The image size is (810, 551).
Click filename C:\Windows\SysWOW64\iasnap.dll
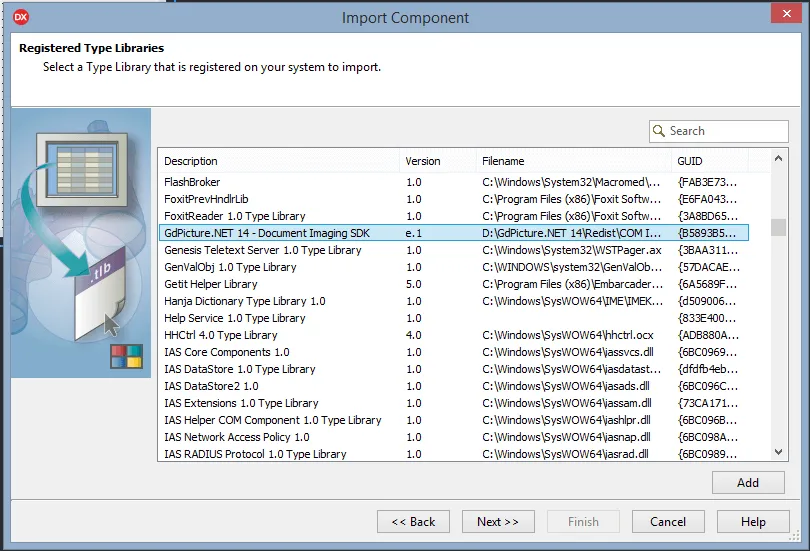coord(566,437)
